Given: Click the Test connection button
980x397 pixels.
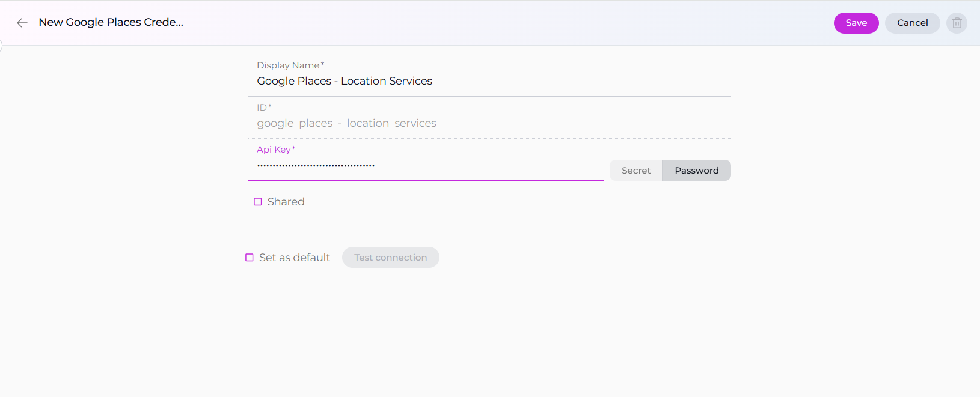Looking at the screenshot, I should (x=390, y=258).
